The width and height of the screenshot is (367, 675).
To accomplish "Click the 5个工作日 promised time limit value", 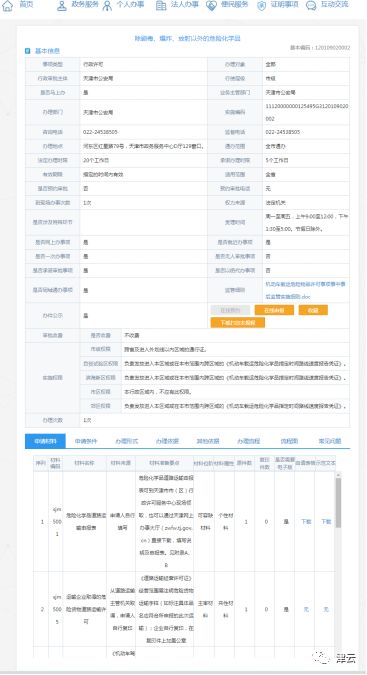I will 277,160.
